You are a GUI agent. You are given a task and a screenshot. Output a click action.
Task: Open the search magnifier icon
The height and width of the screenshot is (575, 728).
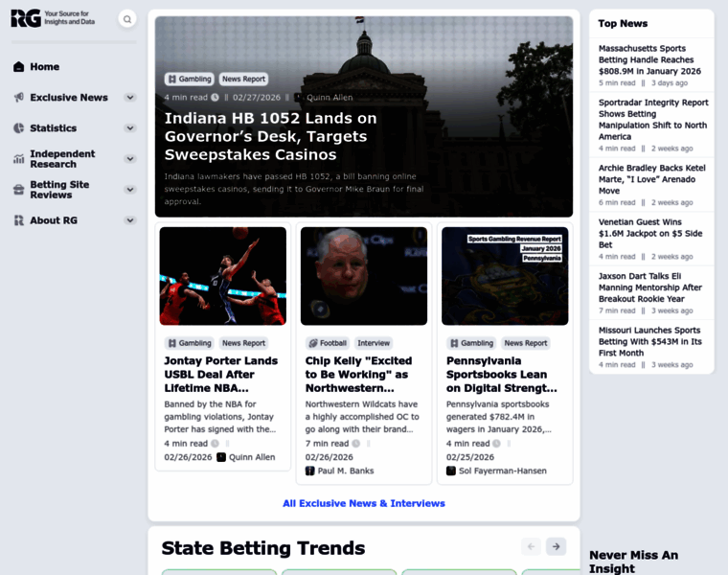coord(127,19)
